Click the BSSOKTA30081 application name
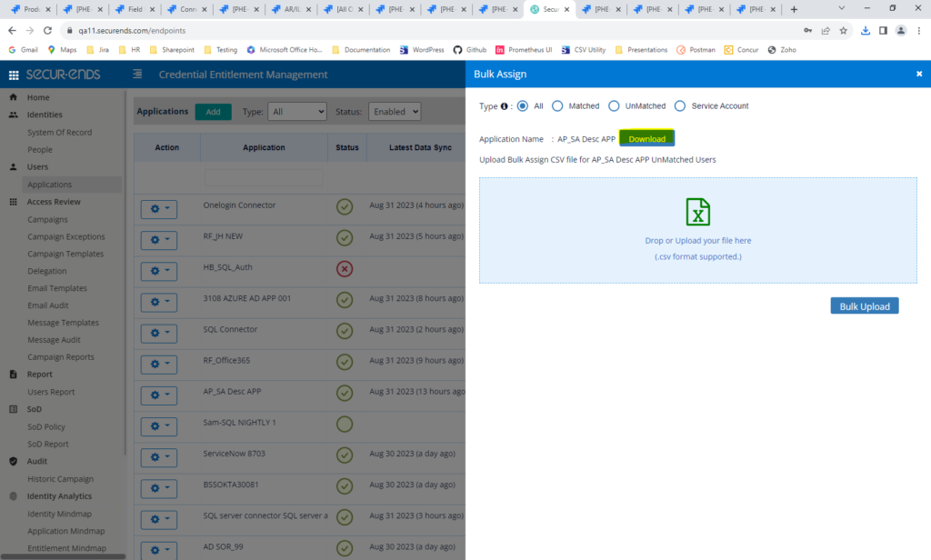Screen dimensions: 931x560 tap(231, 485)
